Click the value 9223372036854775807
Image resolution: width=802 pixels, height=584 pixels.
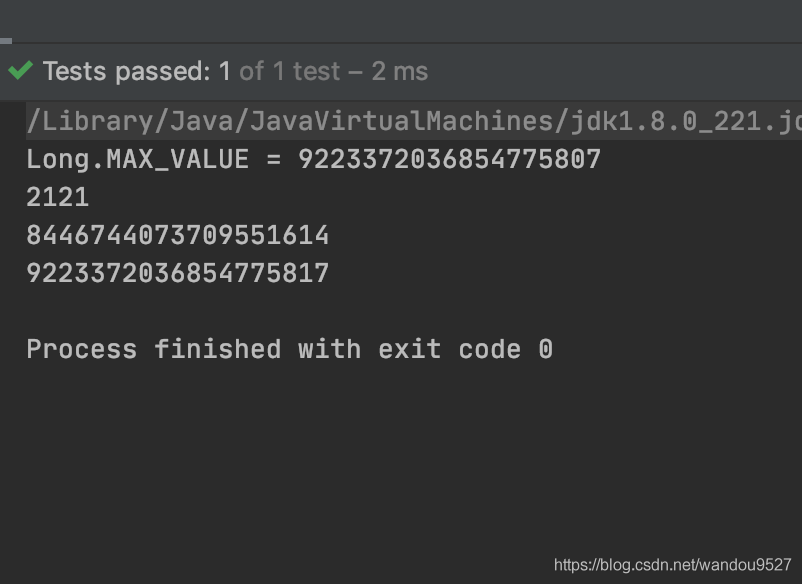click(449, 159)
